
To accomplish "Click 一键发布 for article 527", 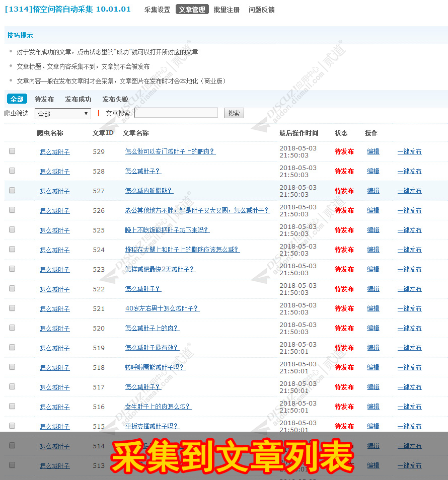I will pyautogui.click(x=409, y=191).
